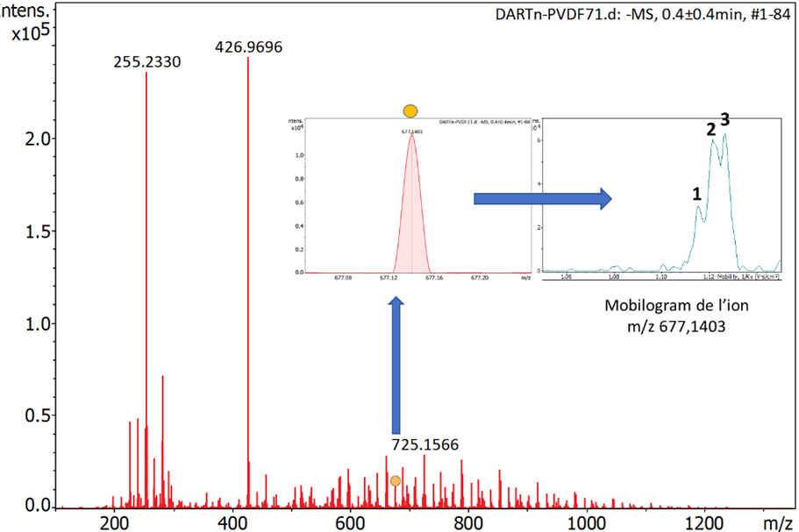This screenshot has height=532, width=799.
Task: Select mobilogram peak label 3
Action: point(725,119)
